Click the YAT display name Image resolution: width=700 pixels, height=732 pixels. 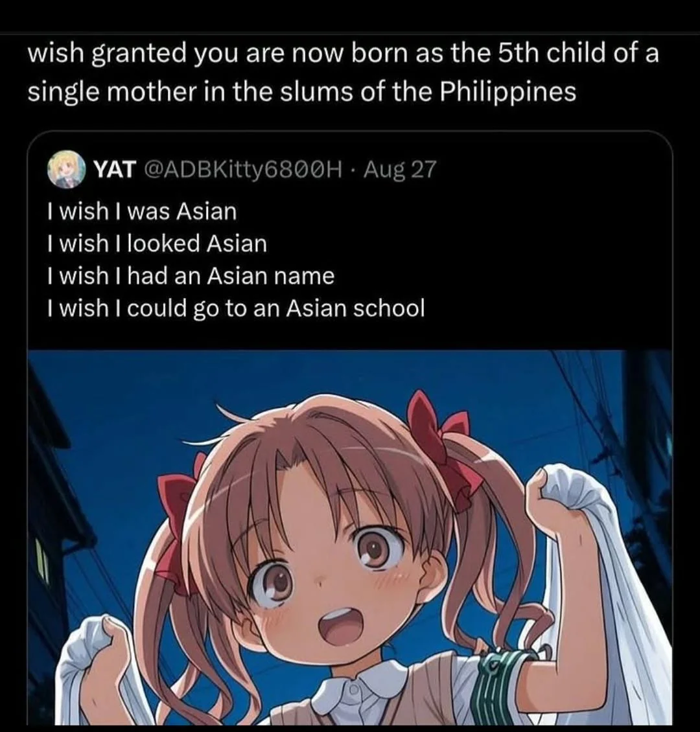[115, 170]
